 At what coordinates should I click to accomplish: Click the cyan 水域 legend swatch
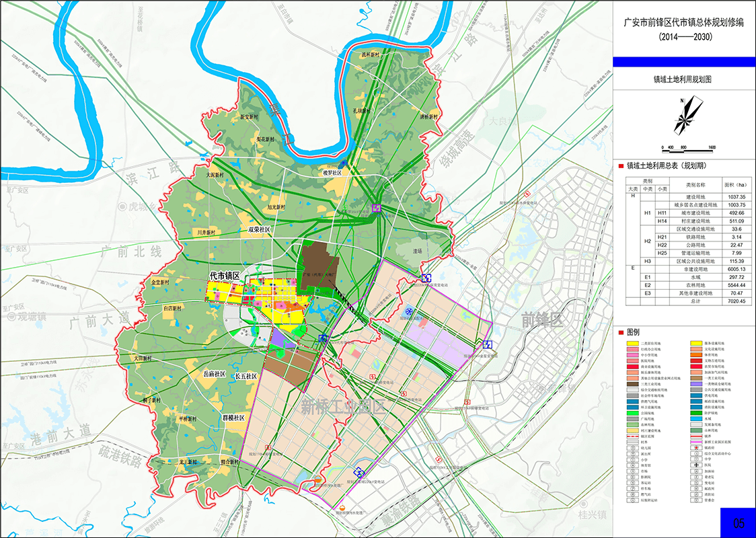[697, 419]
